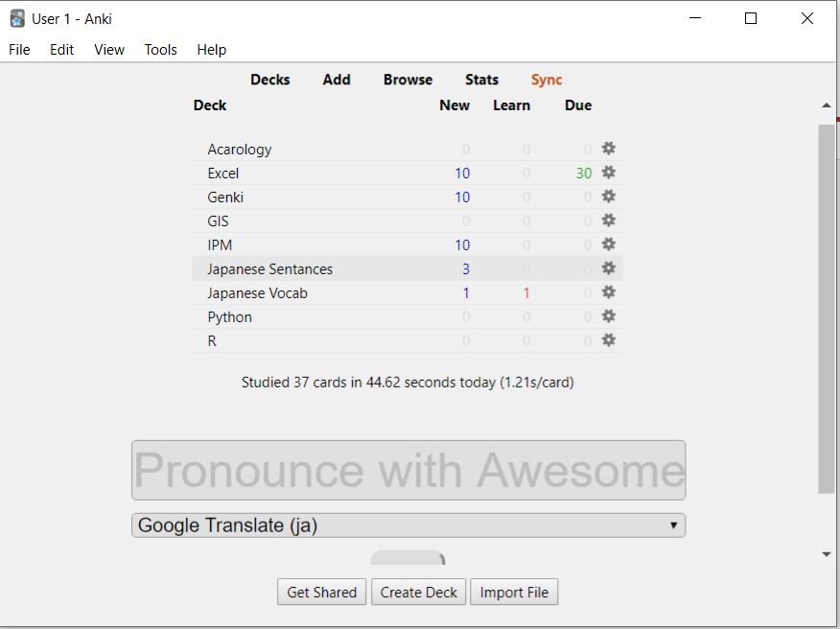Open options gear for IPM deck
The height and width of the screenshot is (629, 840).
[x=608, y=245]
